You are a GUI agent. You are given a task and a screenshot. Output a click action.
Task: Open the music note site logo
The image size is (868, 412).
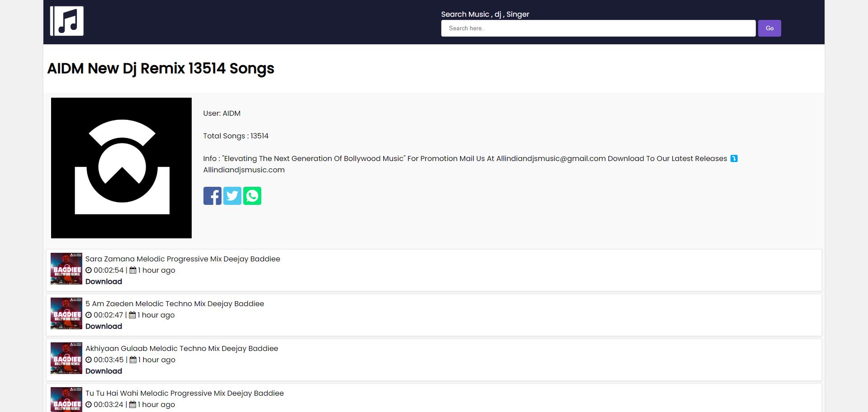tap(67, 21)
